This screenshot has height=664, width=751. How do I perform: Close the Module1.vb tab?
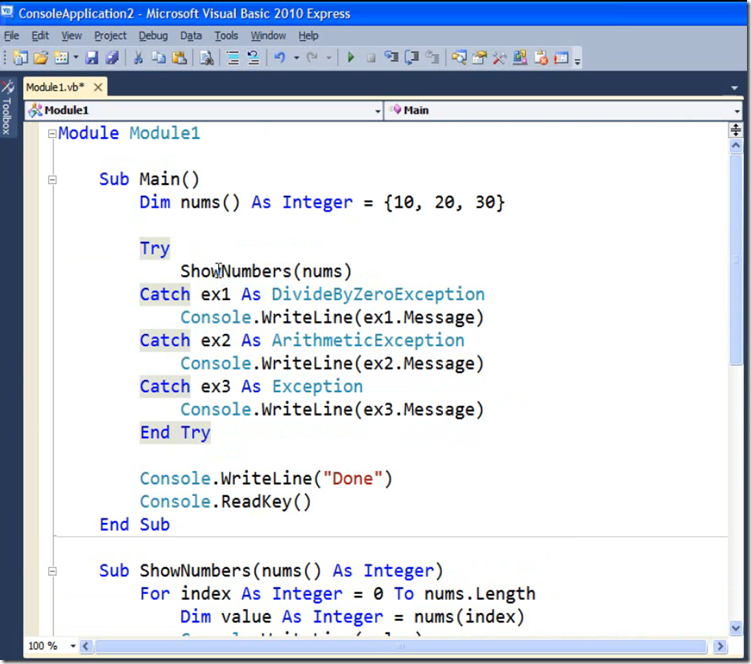[98, 87]
